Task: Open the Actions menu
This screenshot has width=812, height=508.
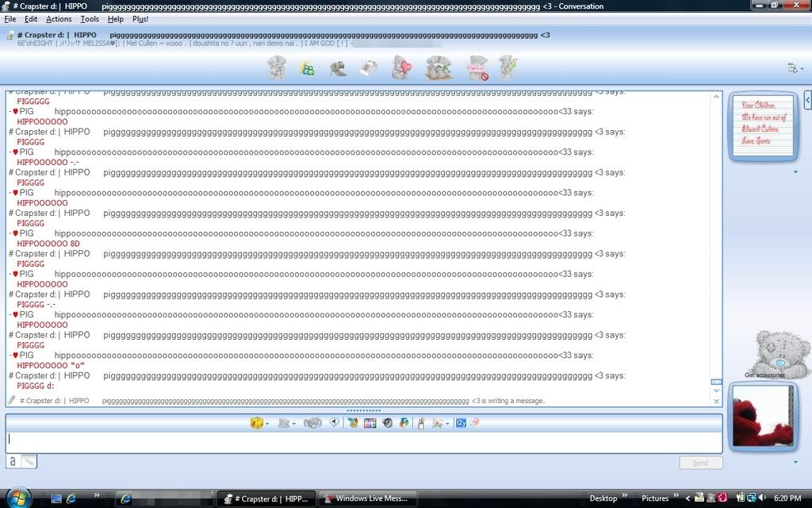Action: pos(58,19)
